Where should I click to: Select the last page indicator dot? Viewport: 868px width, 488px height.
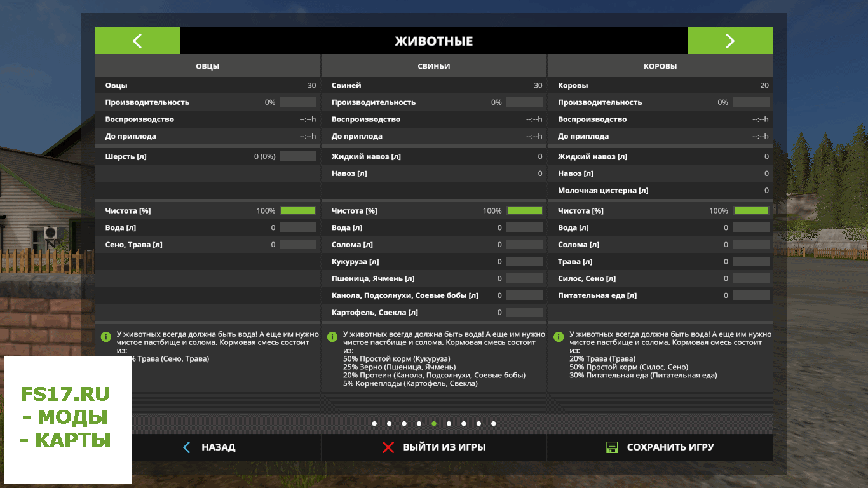494,423
